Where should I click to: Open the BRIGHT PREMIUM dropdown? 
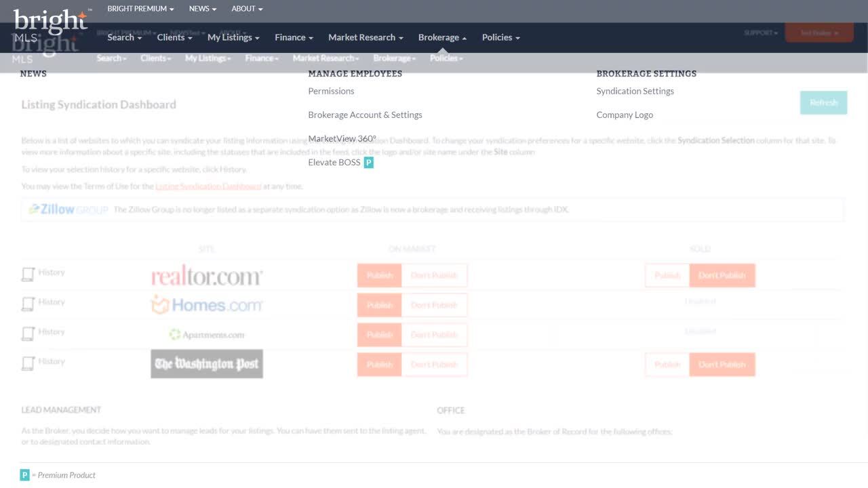[140, 9]
